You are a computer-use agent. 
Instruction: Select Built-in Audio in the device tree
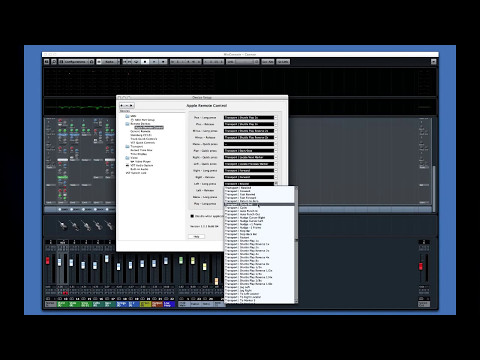click(x=139, y=169)
